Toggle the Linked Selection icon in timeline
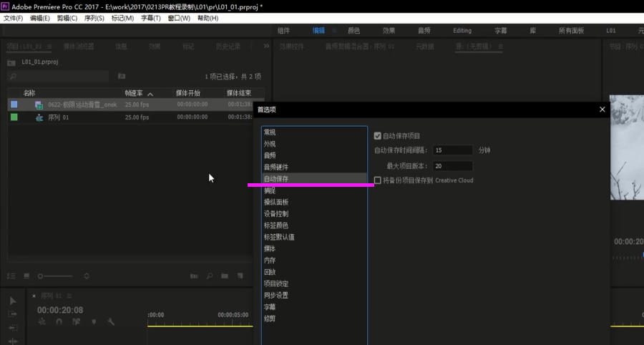 (77, 322)
